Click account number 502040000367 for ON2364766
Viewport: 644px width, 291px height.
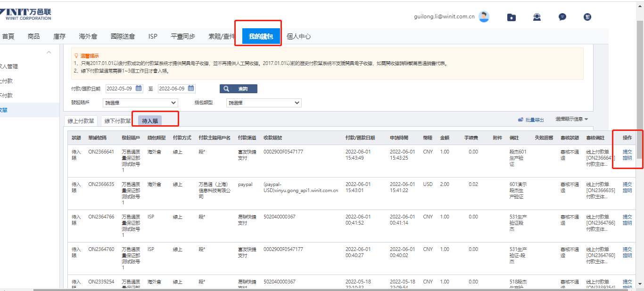(x=280, y=217)
